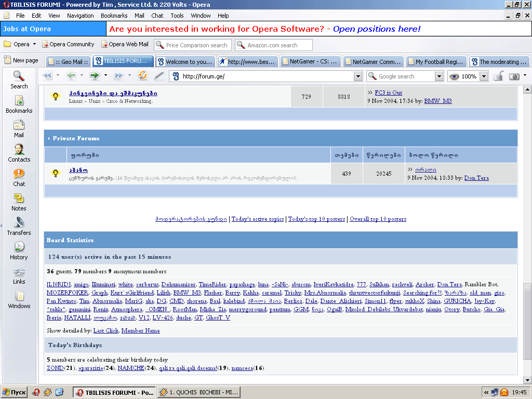Open the dropdown arrow next to camera icon
The image size is (532, 399).
tap(525, 75)
